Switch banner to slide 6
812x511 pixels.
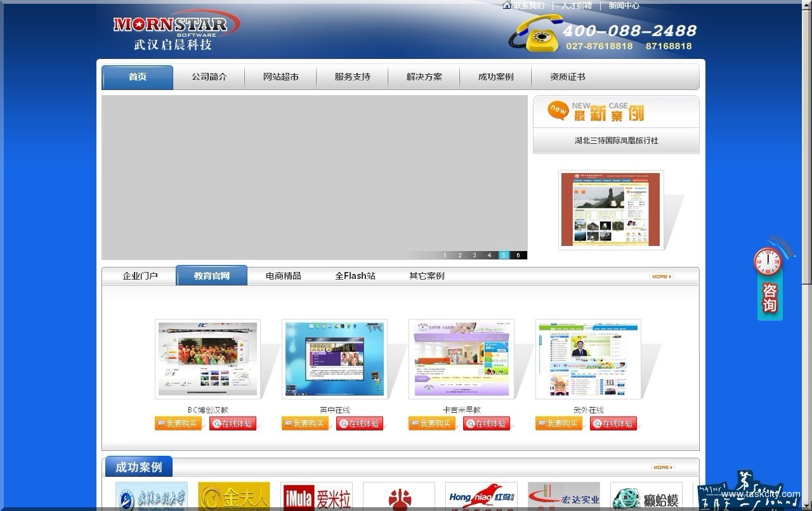coord(518,256)
